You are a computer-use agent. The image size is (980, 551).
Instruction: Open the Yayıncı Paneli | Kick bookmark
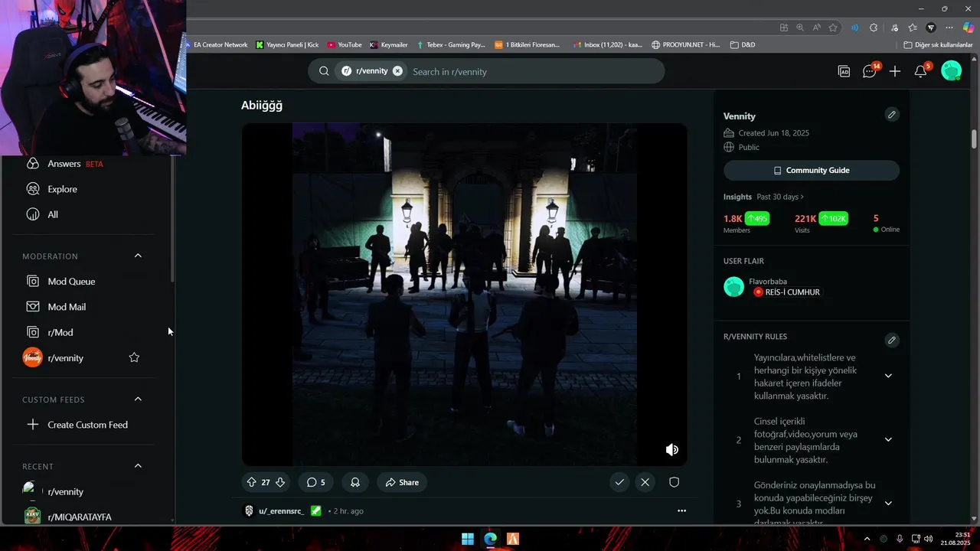[287, 45]
